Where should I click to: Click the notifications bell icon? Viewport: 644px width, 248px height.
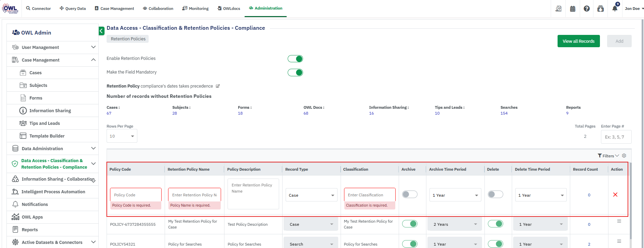click(x=615, y=9)
